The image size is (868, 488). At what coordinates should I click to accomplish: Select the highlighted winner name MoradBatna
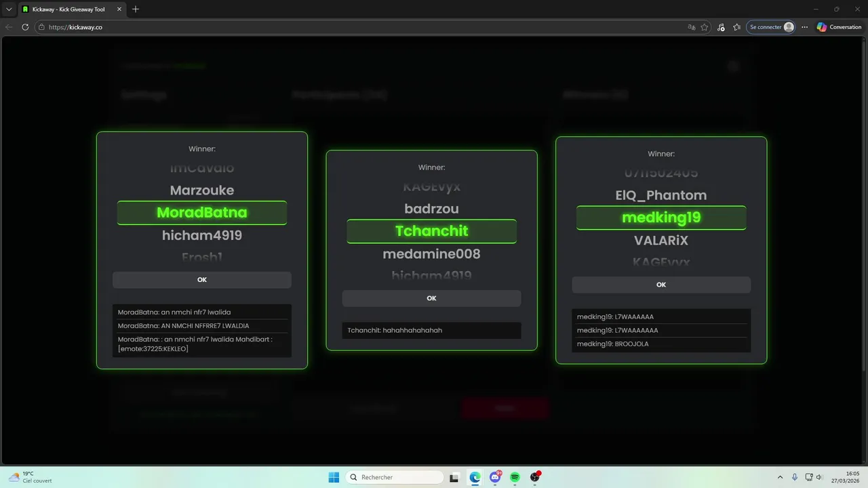pos(202,213)
